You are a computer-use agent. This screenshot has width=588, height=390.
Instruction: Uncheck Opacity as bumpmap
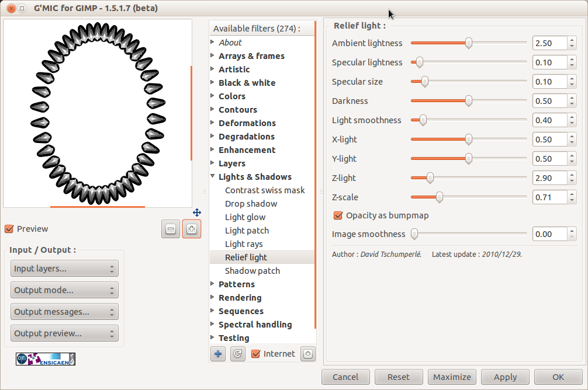[338, 215]
